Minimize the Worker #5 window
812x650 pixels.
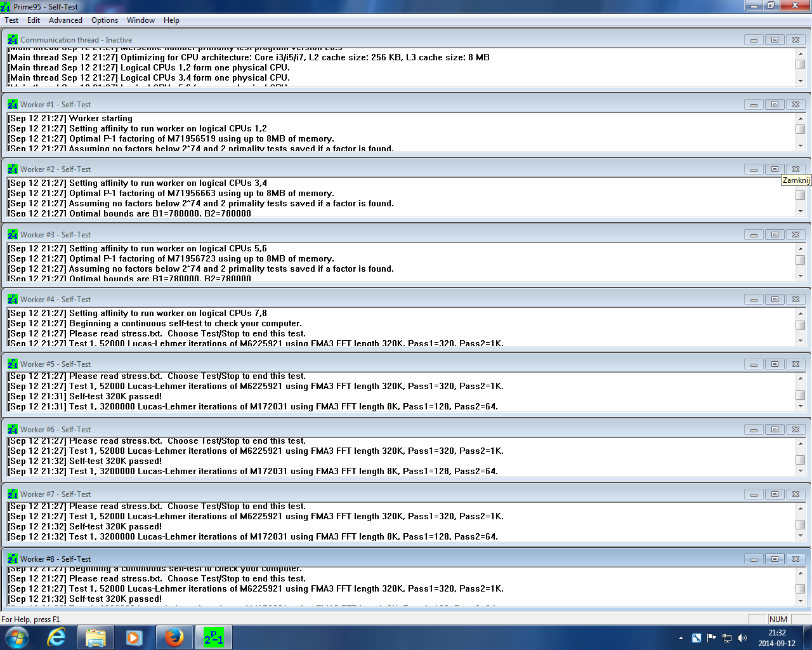[754, 364]
